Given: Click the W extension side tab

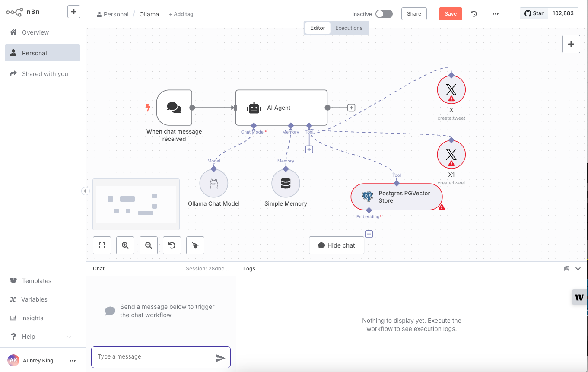Looking at the screenshot, I should [x=580, y=297].
